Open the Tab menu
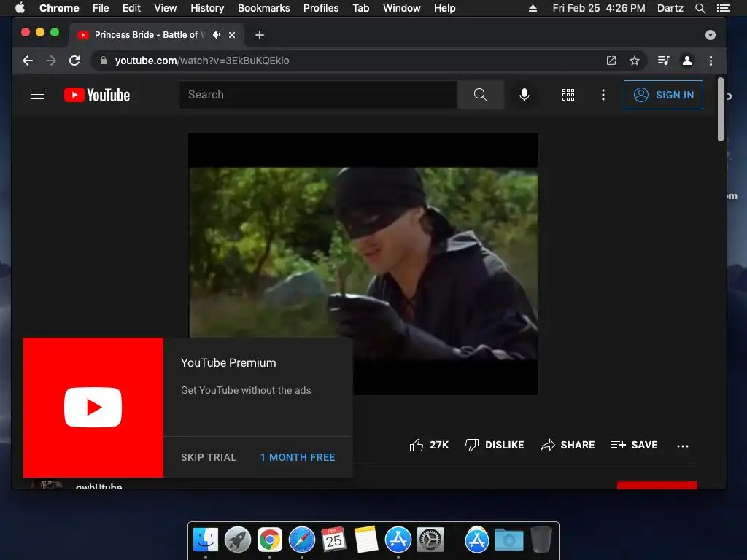This screenshot has width=747, height=560. pyautogui.click(x=361, y=8)
